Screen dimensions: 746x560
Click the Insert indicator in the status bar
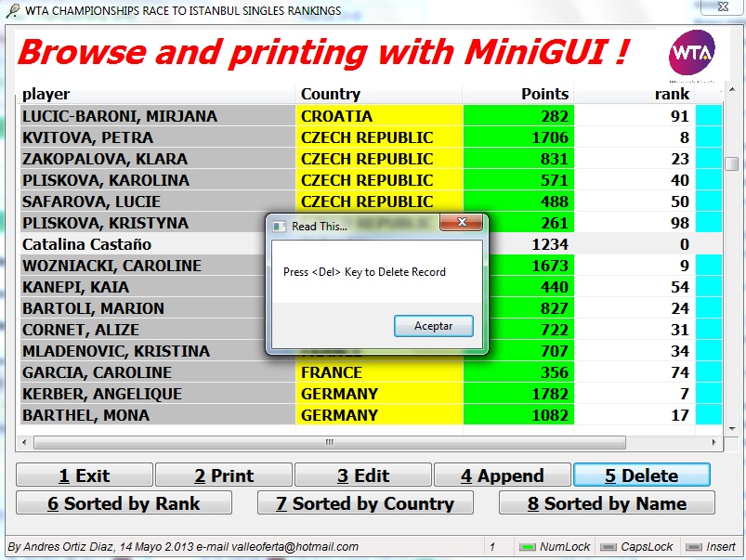713,547
